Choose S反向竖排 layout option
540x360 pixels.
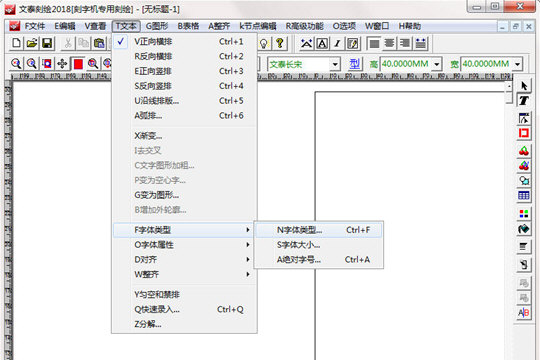[x=185, y=86]
